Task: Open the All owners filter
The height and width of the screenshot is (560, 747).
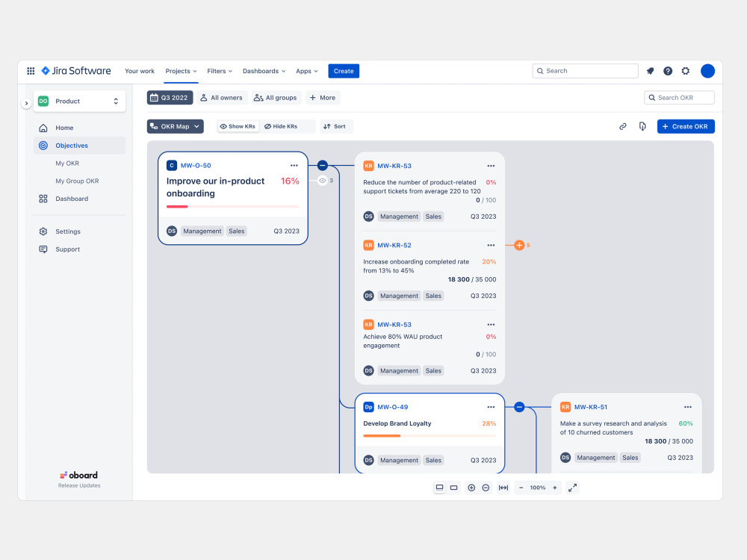Action: pyautogui.click(x=222, y=98)
